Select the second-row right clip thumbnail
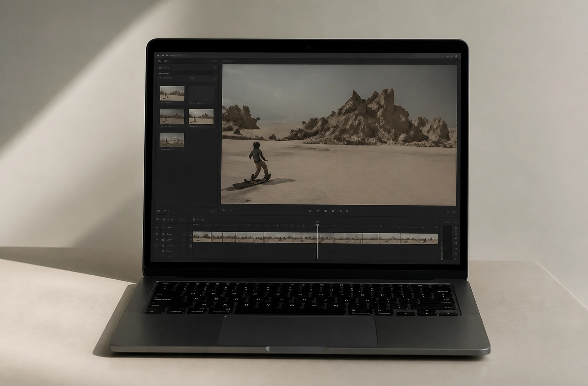The height and width of the screenshot is (386, 588). pos(201,117)
